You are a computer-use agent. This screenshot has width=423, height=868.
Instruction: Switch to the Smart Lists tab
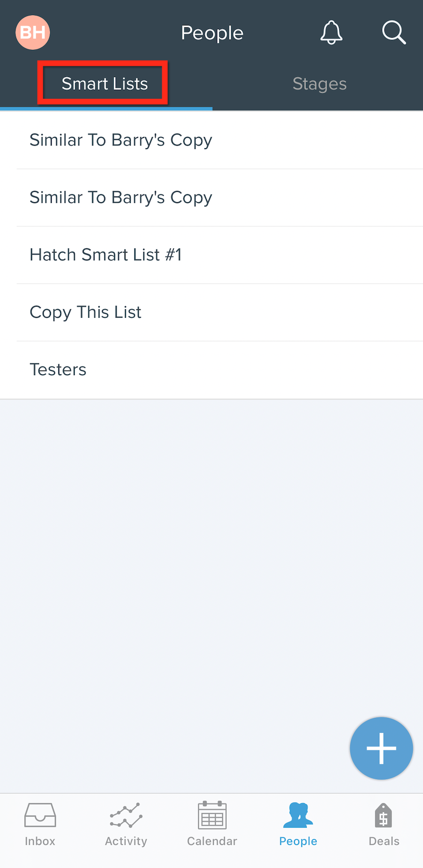click(105, 84)
